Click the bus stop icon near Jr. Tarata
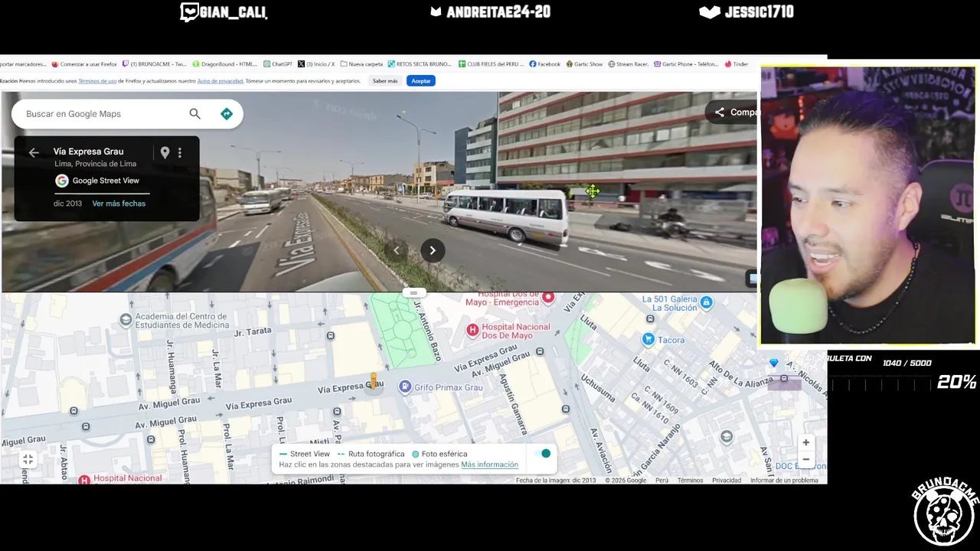This screenshot has width=980, height=551. tap(331, 336)
